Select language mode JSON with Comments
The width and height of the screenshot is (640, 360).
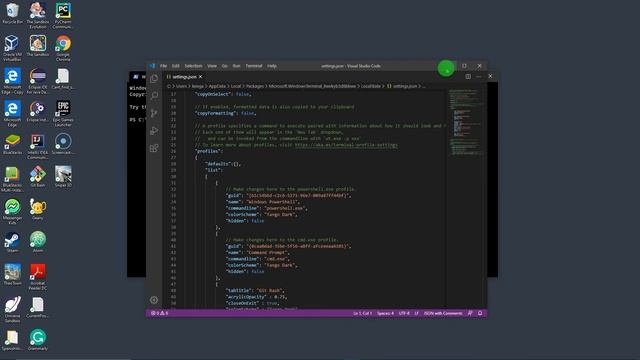pos(443,313)
